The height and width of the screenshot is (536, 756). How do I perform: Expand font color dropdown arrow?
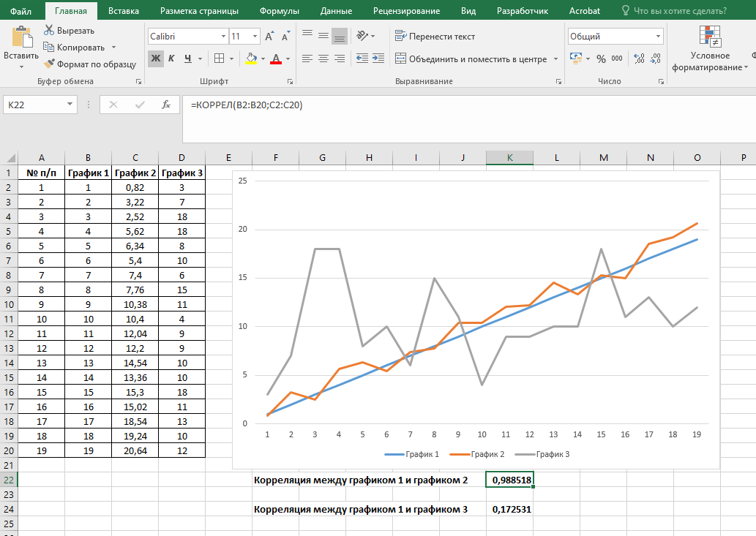tap(288, 58)
